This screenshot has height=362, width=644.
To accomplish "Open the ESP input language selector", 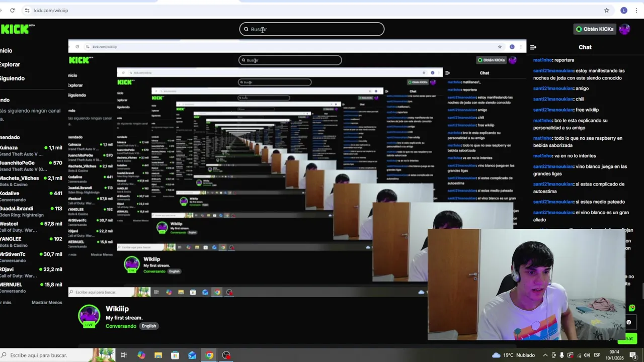I will pos(597,355).
